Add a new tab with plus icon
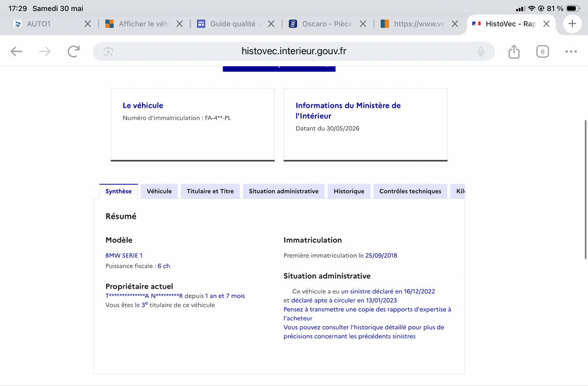Image resolution: width=588 pixels, height=386 pixels. tap(572, 24)
